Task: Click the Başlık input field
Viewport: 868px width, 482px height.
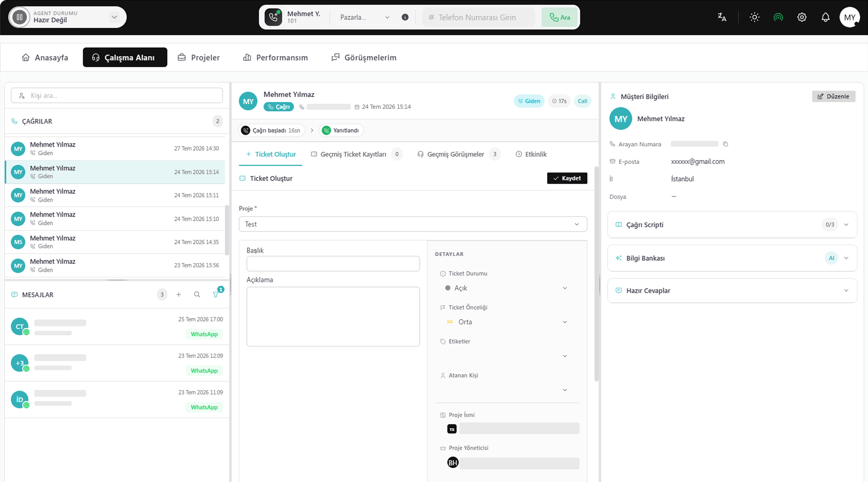Action: [x=333, y=264]
